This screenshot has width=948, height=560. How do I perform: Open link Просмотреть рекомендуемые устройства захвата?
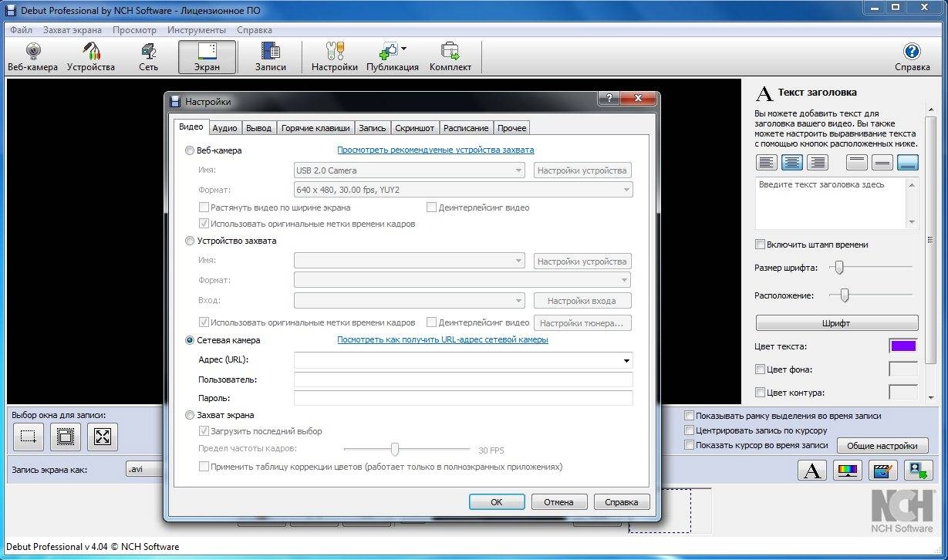pos(435,150)
